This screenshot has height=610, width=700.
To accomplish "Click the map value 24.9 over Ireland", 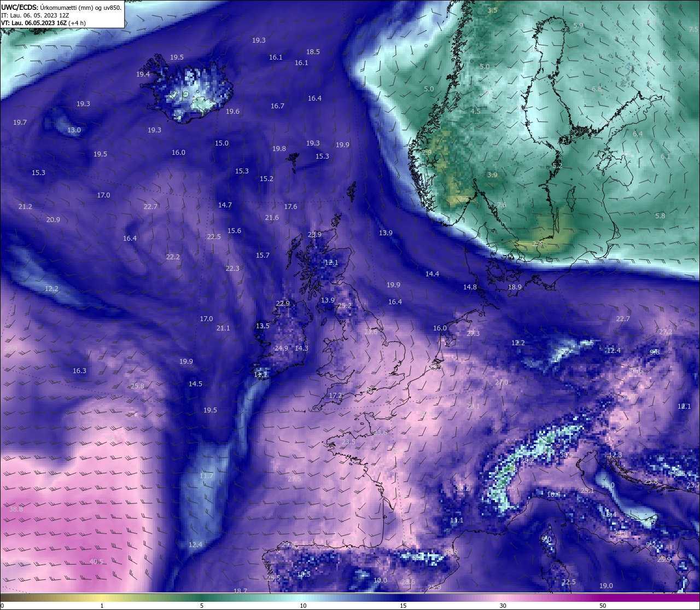I will [x=281, y=348].
